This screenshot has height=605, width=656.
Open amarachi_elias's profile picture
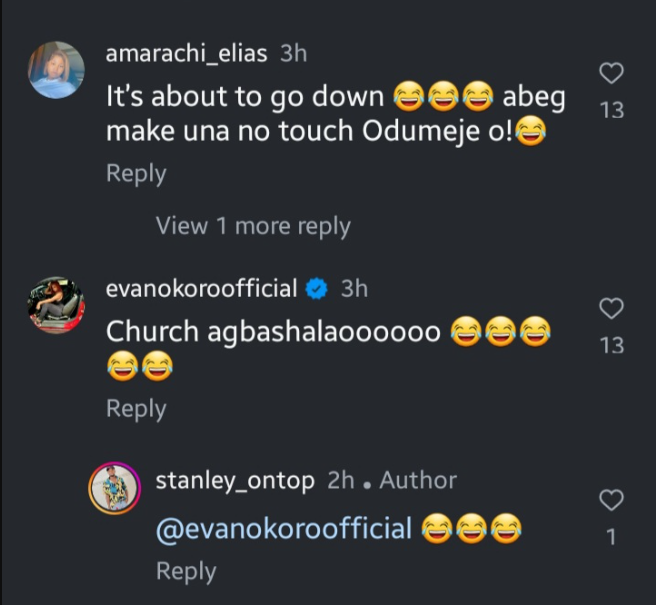pyautogui.click(x=56, y=70)
